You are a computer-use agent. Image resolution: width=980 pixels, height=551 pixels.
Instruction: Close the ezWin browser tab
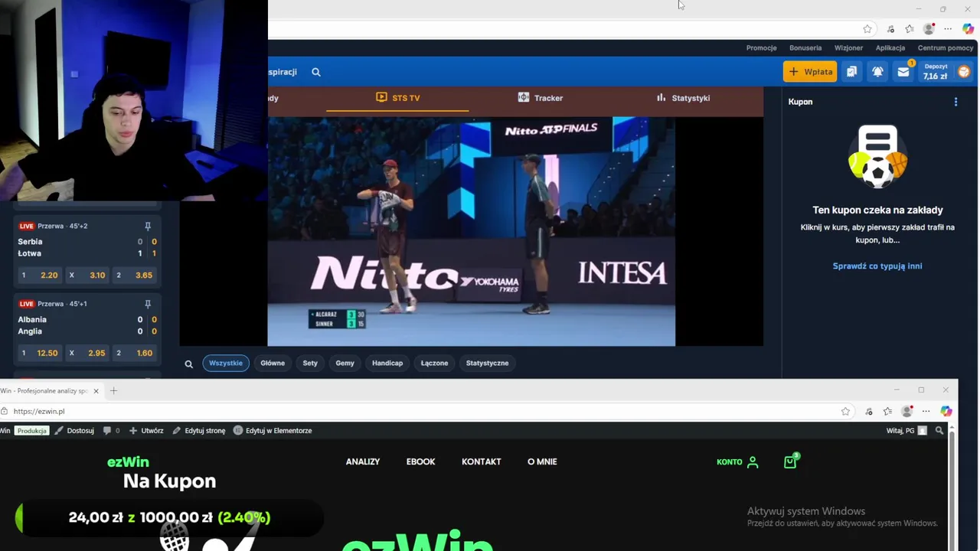(96, 391)
